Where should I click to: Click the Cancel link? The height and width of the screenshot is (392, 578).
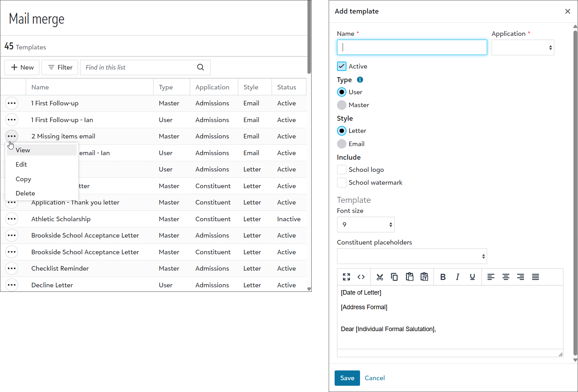click(375, 378)
